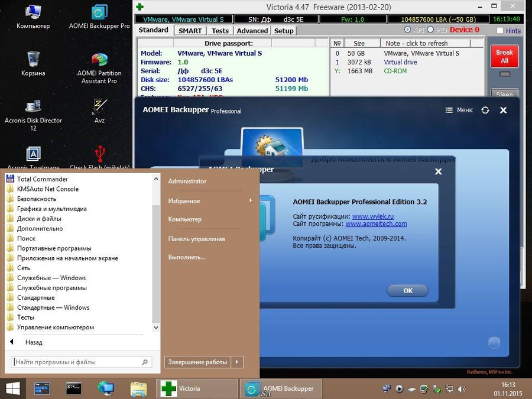
Task: Open File Explorer from the taskbar
Action: [138, 388]
